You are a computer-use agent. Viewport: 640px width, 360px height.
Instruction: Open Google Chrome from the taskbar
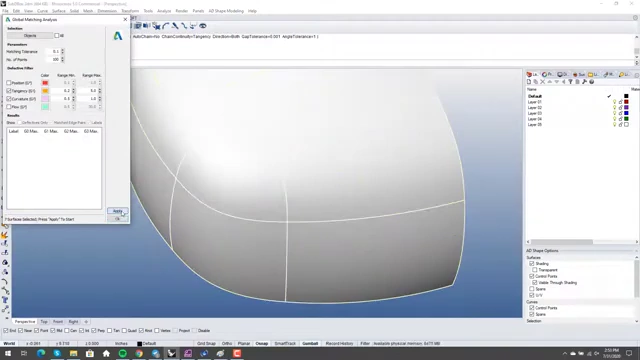click(139, 353)
